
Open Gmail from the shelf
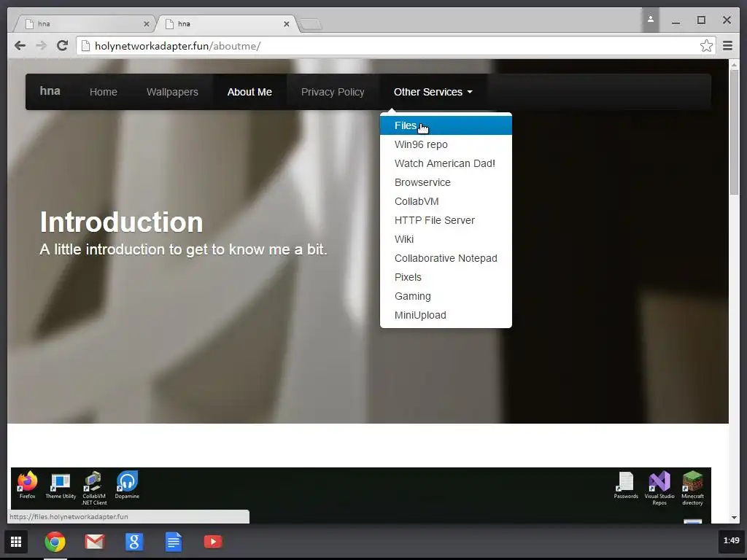pyautogui.click(x=94, y=542)
